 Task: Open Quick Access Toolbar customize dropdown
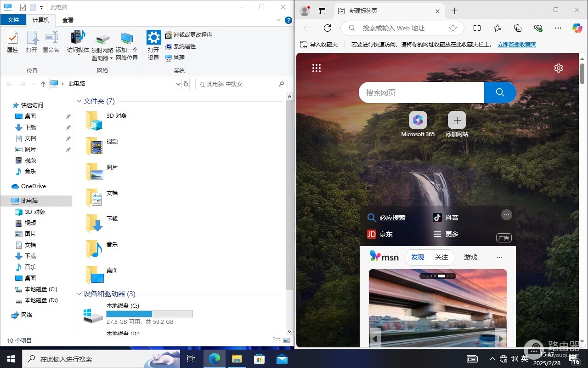point(41,7)
